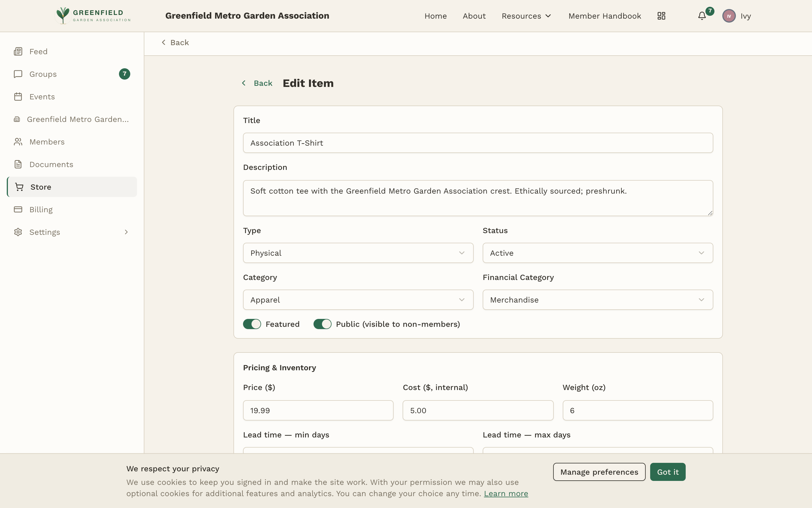
Task: Click the notification count badge
Action: click(x=710, y=11)
